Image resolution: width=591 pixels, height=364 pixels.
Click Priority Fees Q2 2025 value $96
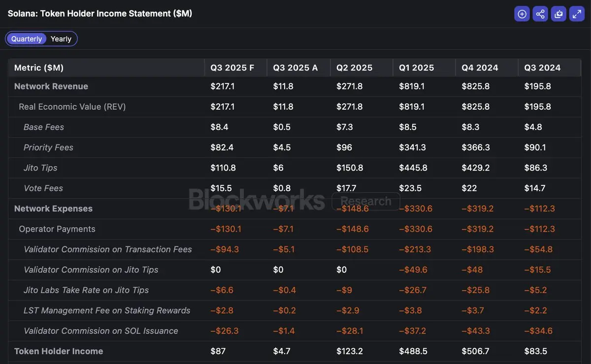pos(344,148)
